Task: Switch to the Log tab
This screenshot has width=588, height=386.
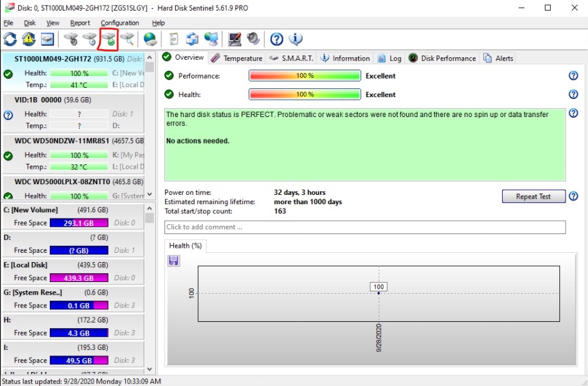Action: click(x=390, y=58)
